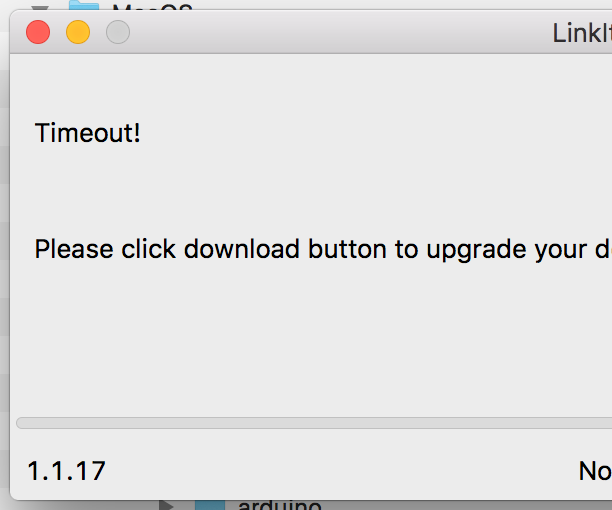Click the Finder window strip at left edge
This screenshot has width=612, height=510.
point(4,250)
